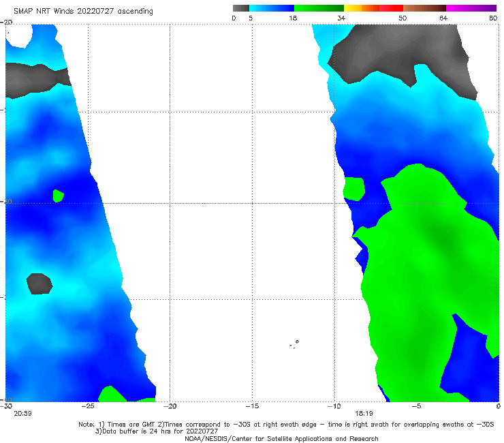Select the green 18–34 segment of color bar
Screen dimensions: 504x443
(319, 8)
